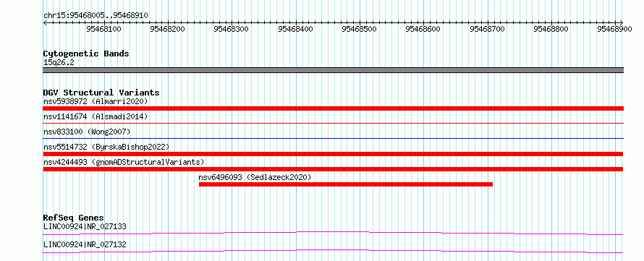Select the magenta line for NR_027133 transcript
Viewport: 644px width, 261px height.
tap(333, 233)
